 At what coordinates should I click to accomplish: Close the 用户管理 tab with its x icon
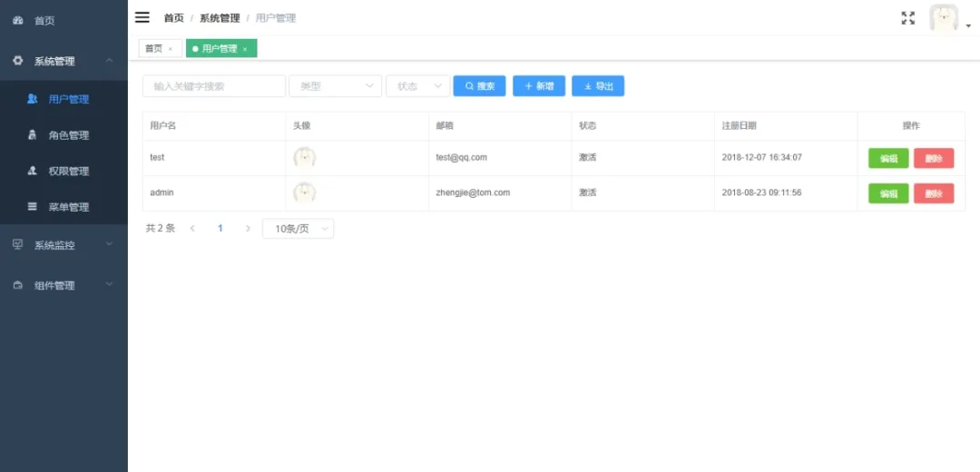click(245, 49)
